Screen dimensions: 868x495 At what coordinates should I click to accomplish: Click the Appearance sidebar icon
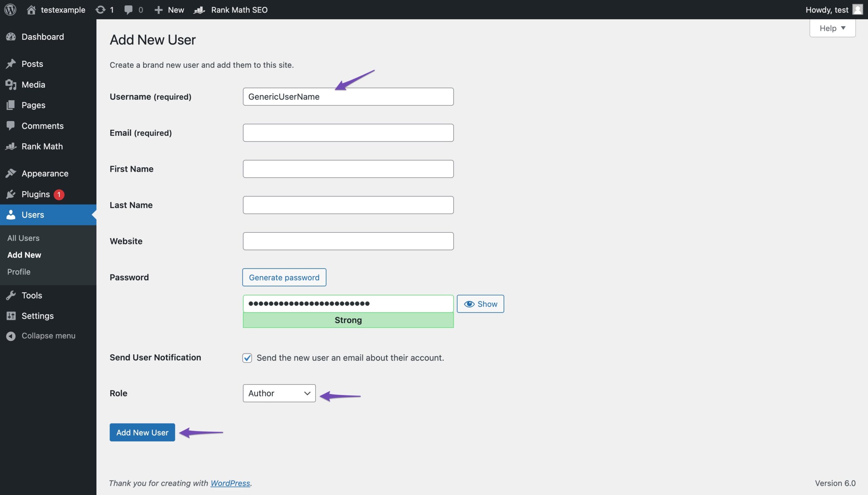click(10, 173)
